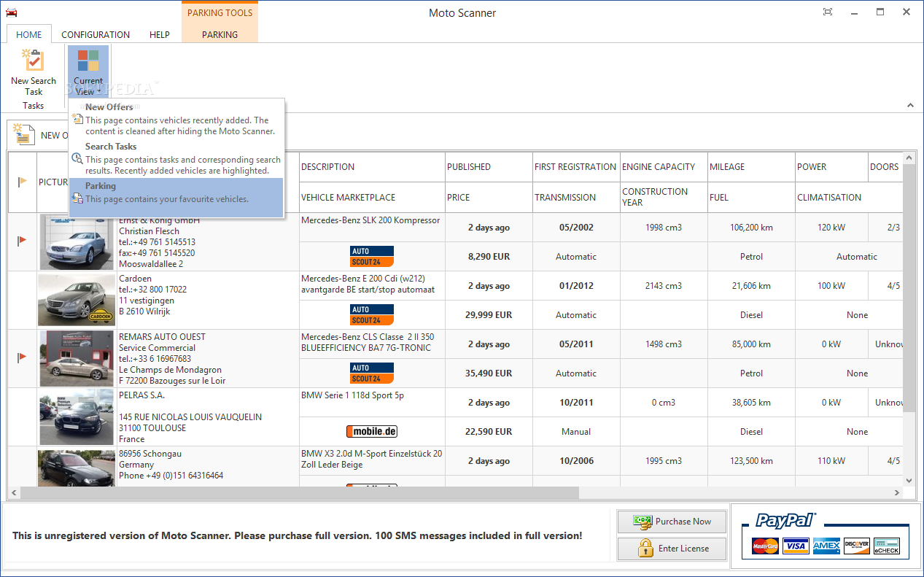Open the black BMW X3 thumbnail
The width and height of the screenshot is (924, 577).
point(77,468)
